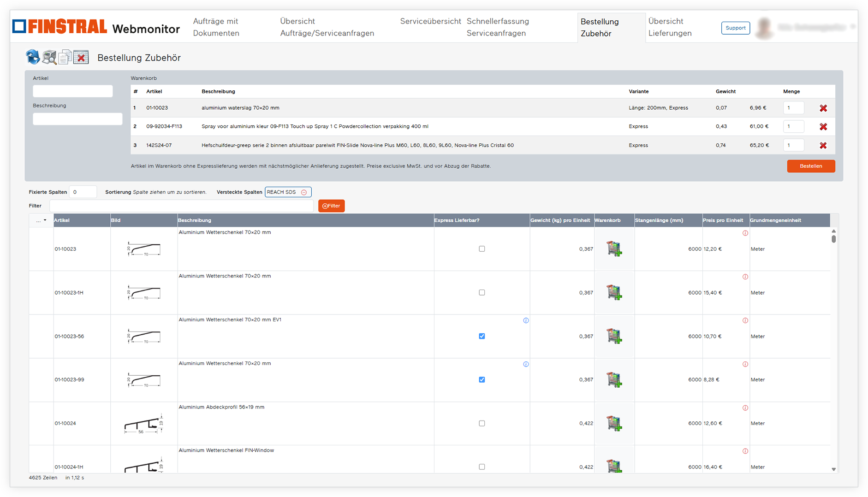Toggle express checkbox for article 01-10023
The width and height of the screenshot is (868, 497).
coord(482,249)
